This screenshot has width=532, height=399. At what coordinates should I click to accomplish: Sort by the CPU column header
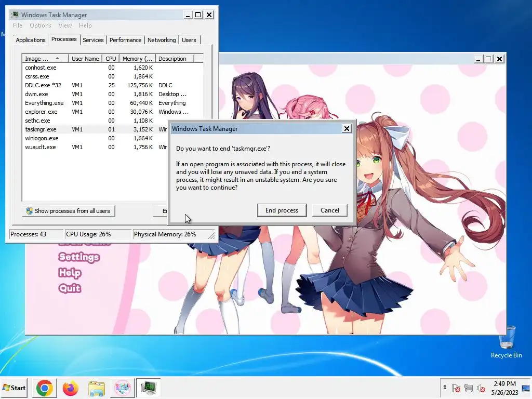click(x=111, y=59)
